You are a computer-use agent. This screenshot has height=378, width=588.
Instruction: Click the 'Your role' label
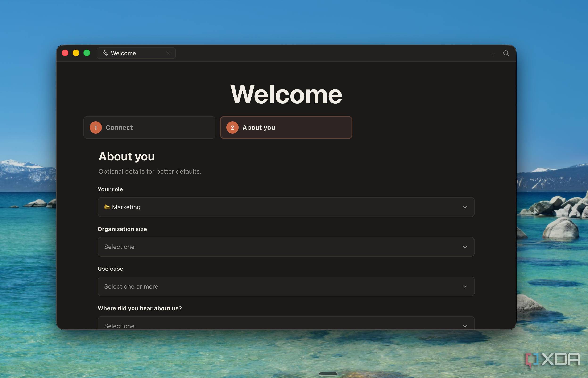110,189
